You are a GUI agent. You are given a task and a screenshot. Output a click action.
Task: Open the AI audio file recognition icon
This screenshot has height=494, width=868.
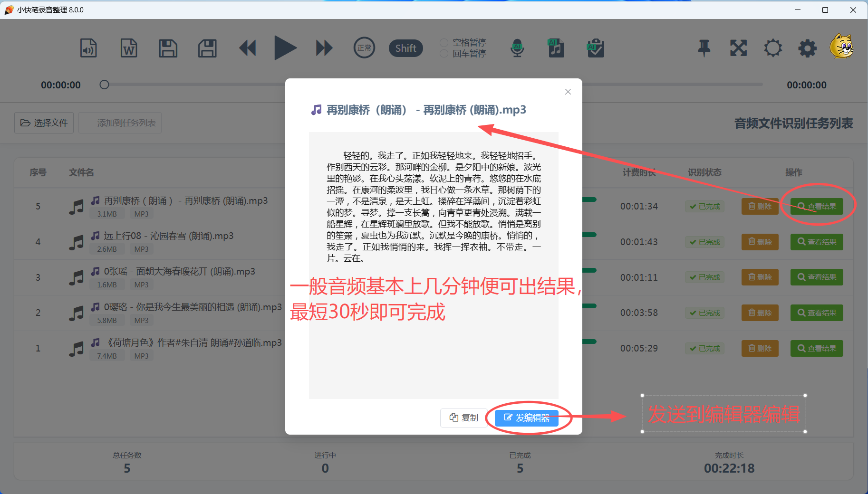tap(556, 48)
